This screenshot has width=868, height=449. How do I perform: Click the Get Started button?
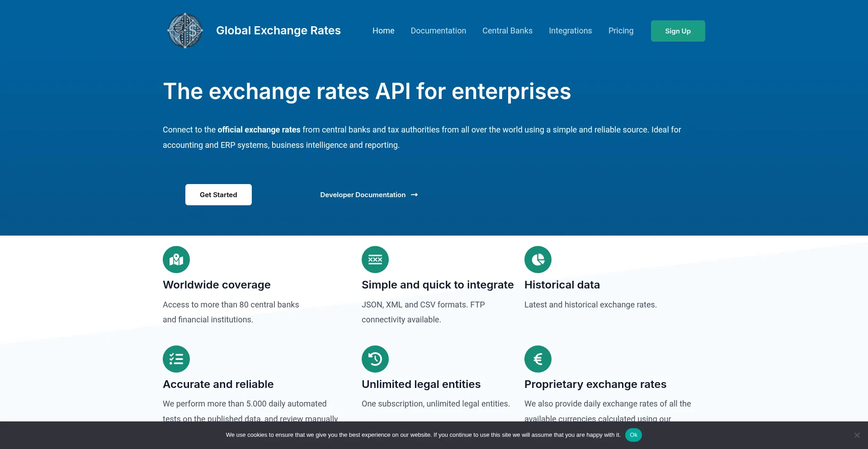tap(218, 194)
